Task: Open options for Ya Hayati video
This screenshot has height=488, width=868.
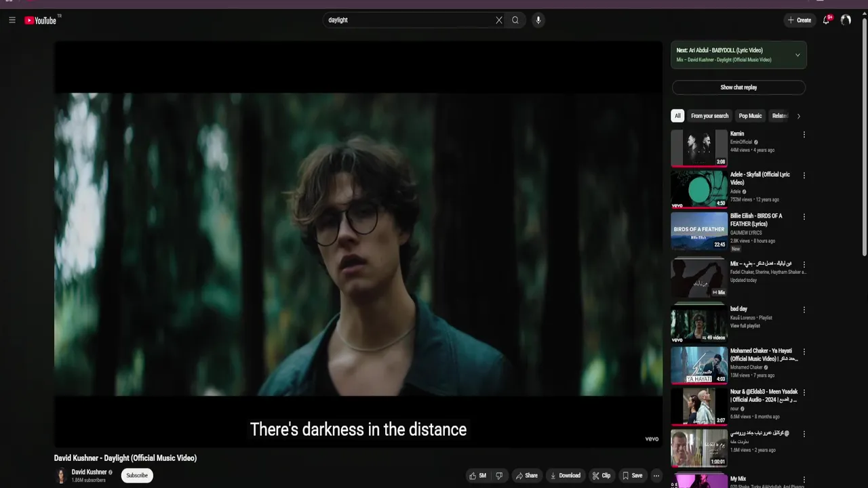Action: (x=804, y=352)
